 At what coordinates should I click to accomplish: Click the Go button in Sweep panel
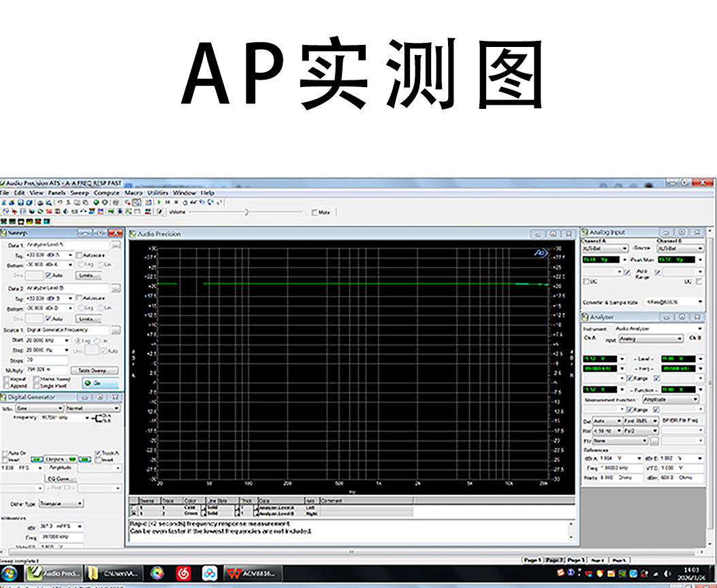pos(100,383)
